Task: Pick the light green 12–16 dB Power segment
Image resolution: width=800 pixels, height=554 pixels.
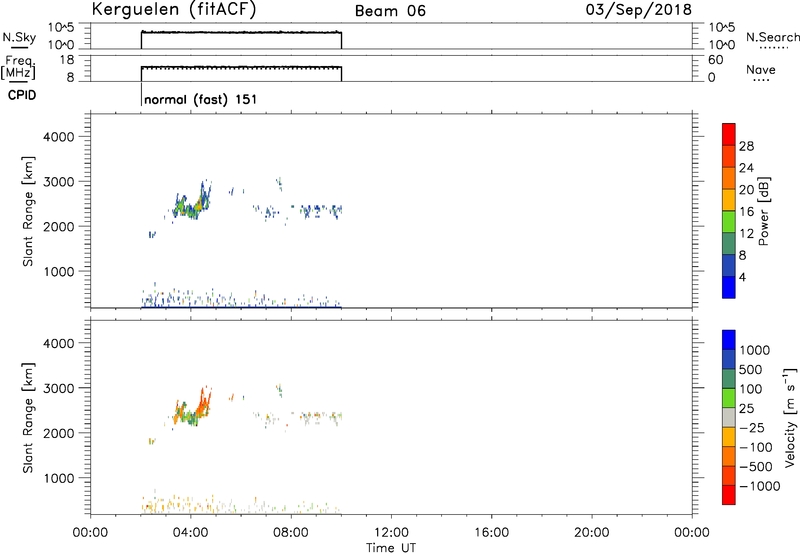Action: [729, 221]
